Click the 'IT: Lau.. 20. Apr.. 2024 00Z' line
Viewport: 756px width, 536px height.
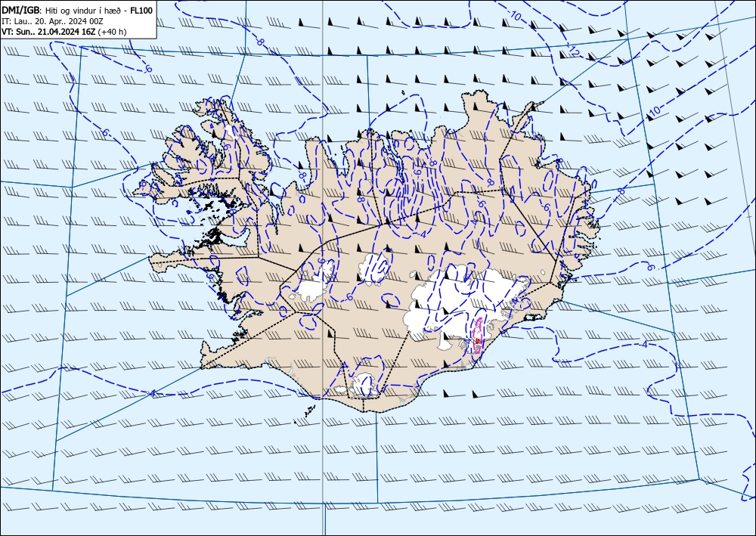coord(52,21)
